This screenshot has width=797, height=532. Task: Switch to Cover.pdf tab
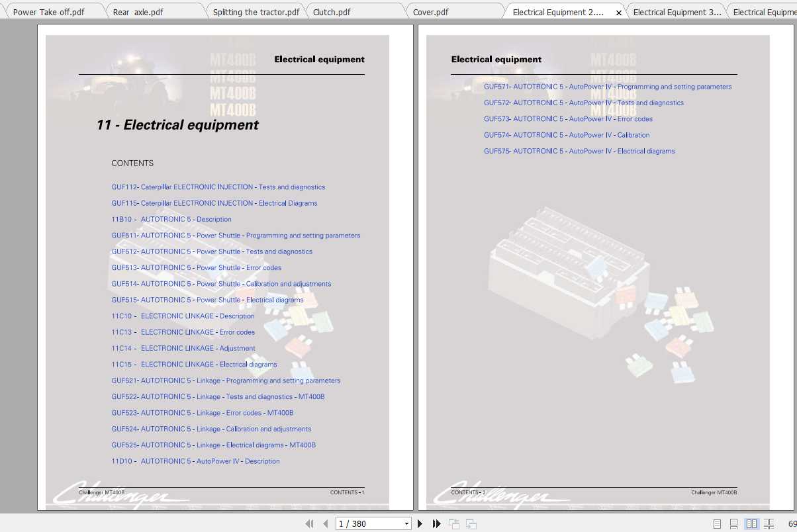point(430,12)
